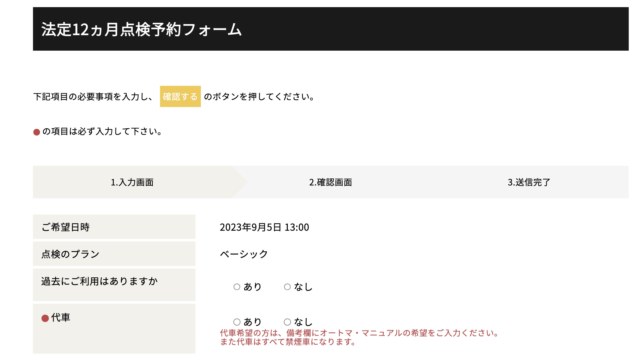This screenshot has width=644, height=364.
Task: Click the red required dot beside 代車
Action: tap(45, 318)
